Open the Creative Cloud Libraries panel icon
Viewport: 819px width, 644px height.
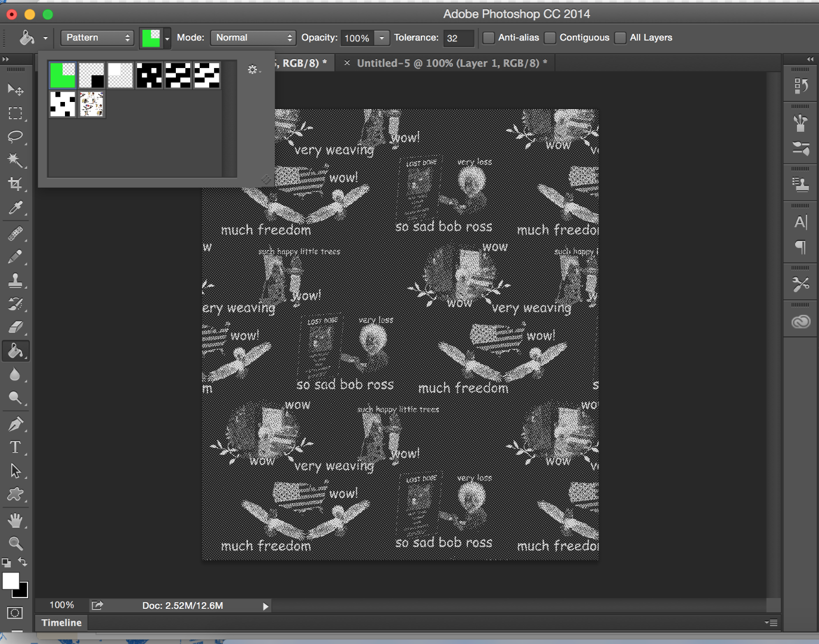click(x=801, y=322)
